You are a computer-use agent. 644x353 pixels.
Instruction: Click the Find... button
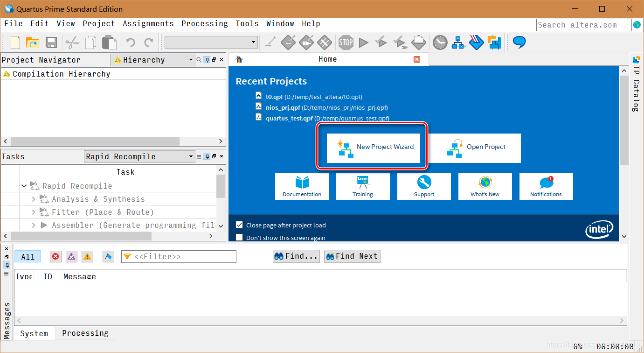[x=296, y=256]
